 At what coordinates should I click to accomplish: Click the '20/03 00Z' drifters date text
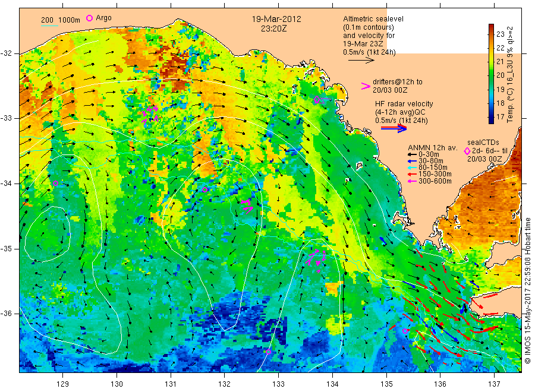390,90
